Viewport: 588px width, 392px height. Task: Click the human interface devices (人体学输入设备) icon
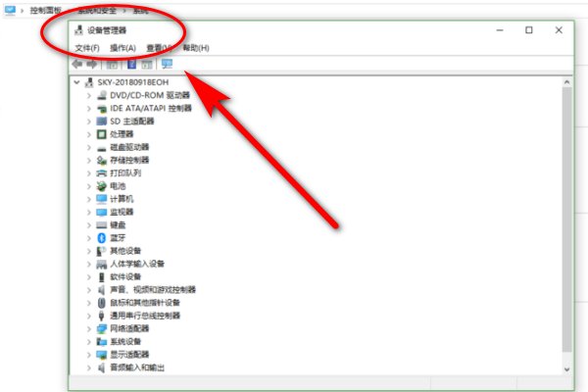102,264
